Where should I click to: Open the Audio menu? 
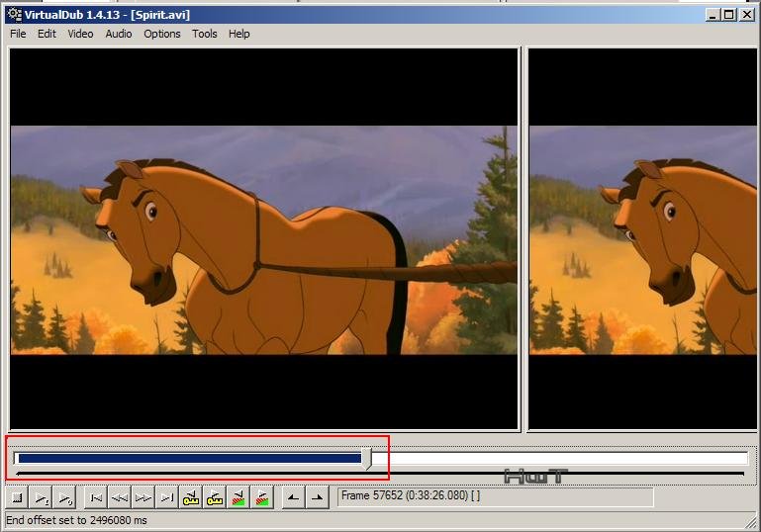point(119,34)
